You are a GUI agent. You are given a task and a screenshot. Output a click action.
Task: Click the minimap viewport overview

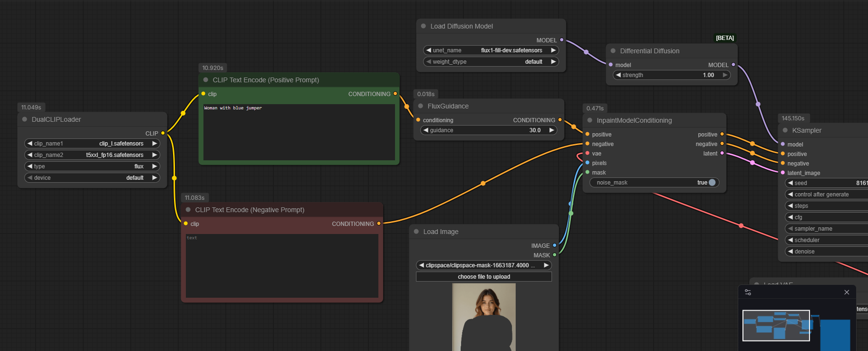776,325
